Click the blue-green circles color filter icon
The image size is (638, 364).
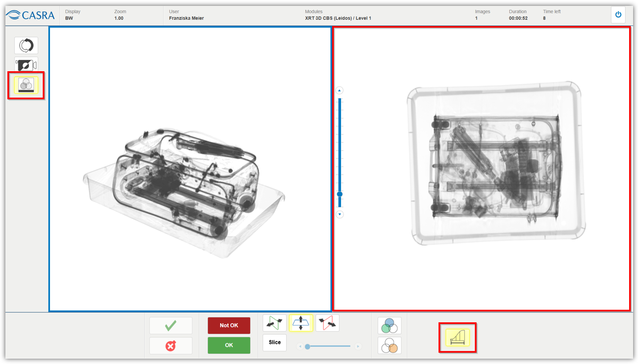coord(389,326)
